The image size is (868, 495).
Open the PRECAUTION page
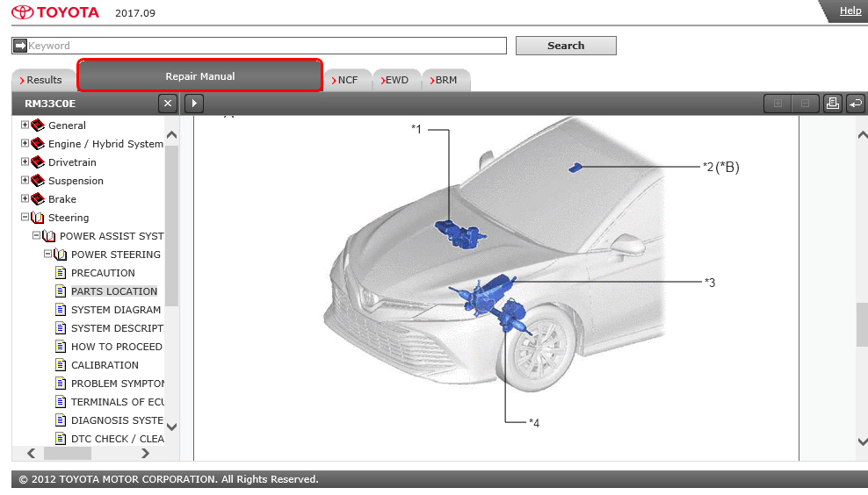103,273
